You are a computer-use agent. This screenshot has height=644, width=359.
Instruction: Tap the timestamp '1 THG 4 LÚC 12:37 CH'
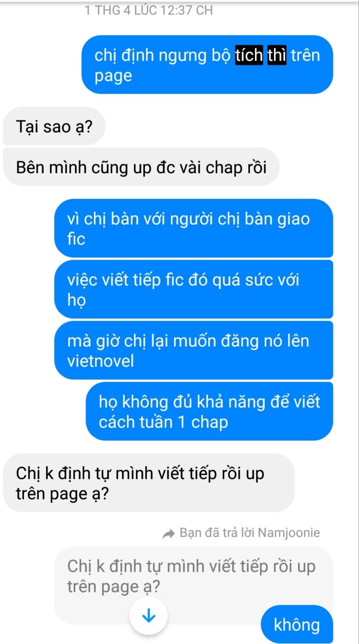tap(149, 10)
